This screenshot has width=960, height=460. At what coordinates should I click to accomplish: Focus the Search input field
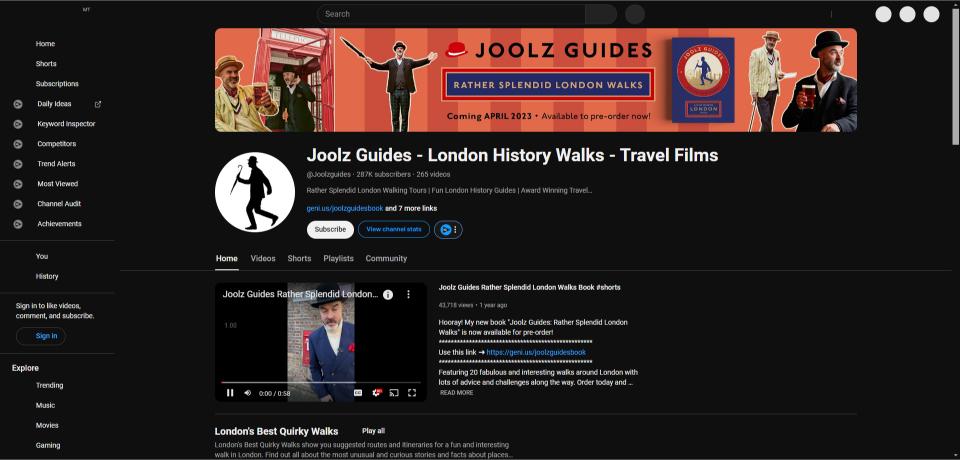tap(451, 14)
